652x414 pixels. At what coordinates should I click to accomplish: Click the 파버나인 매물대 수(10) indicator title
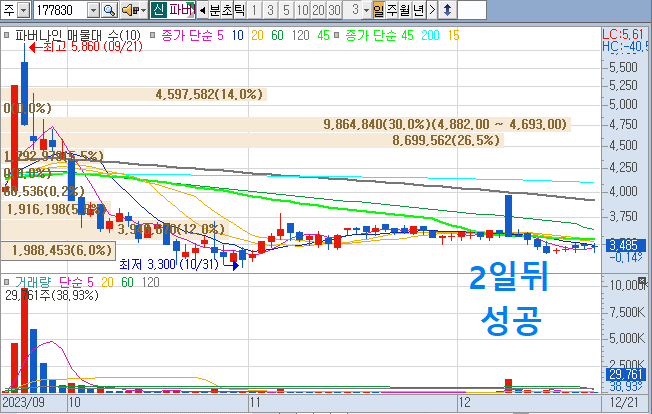(x=78, y=35)
